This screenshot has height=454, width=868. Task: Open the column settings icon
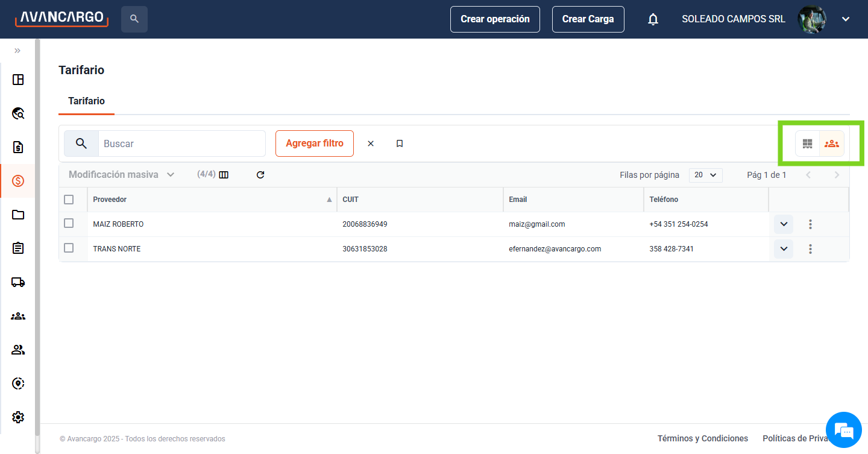pyautogui.click(x=224, y=175)
